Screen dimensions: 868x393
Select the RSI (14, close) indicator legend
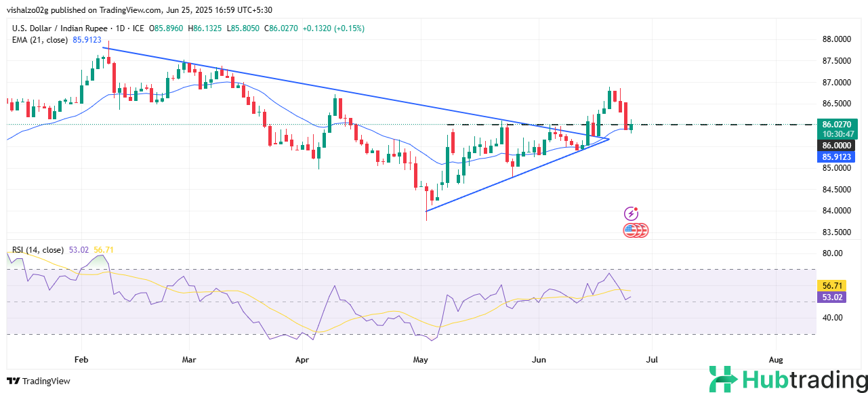[39, 250]
